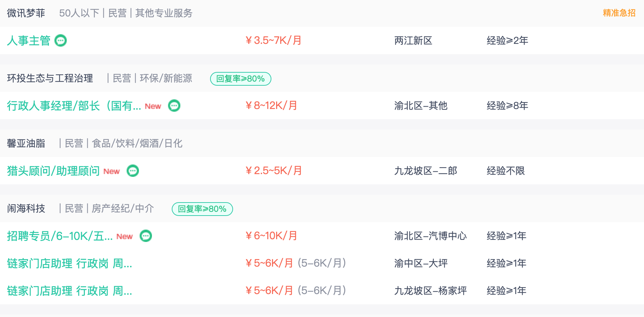The height and width of the screenshot is (317, 644).
Task: Open 招聘专员/6-10K job listing
Action: click(60, 236)
